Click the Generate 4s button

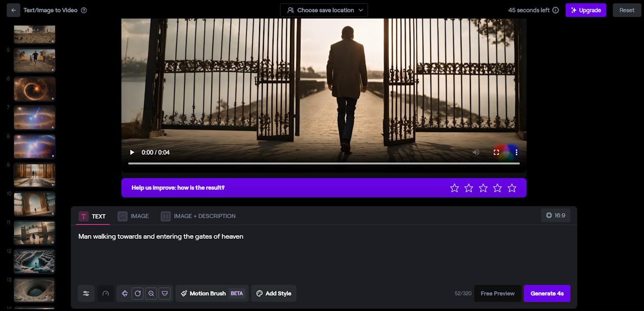(547, 293)
